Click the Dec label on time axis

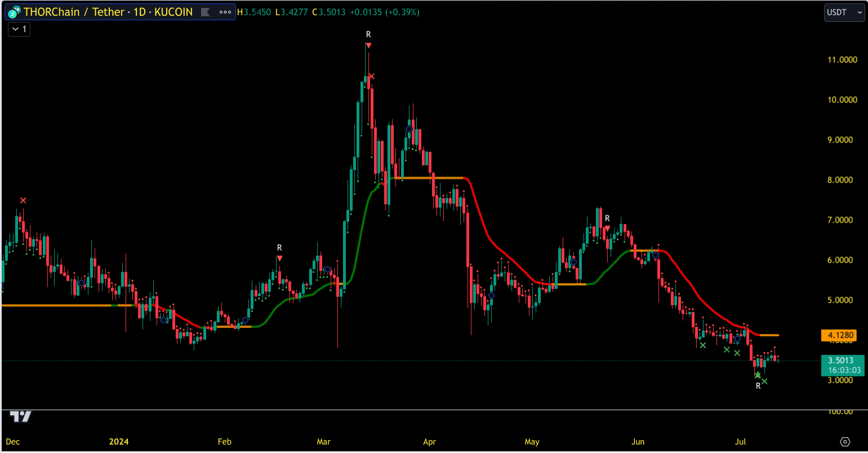click(x=12, y=442)
